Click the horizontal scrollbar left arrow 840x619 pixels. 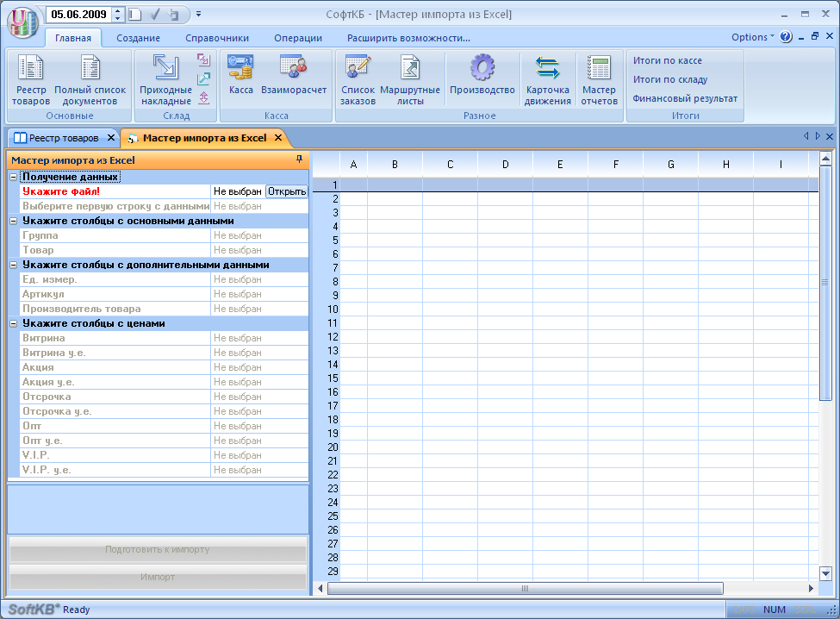320,589
